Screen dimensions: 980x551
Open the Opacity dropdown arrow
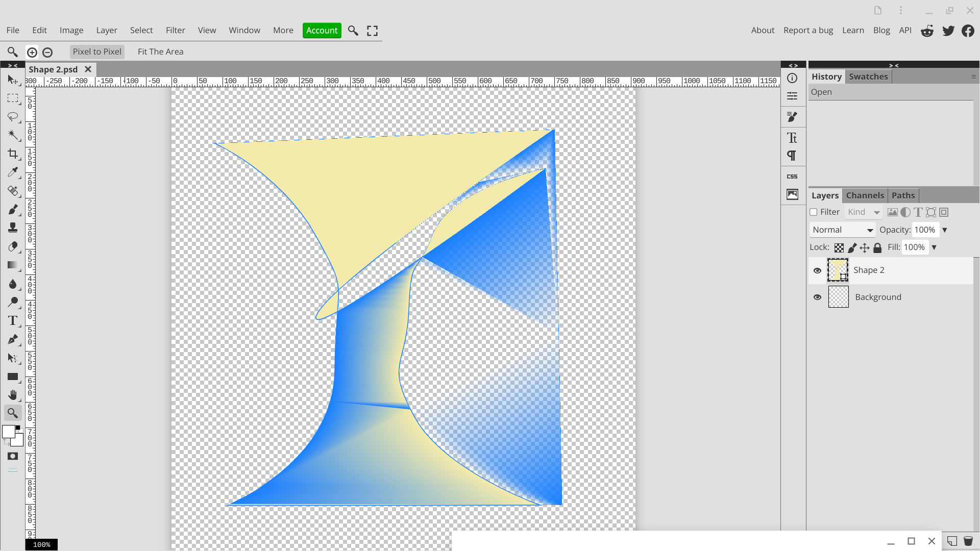click(945, 230)
